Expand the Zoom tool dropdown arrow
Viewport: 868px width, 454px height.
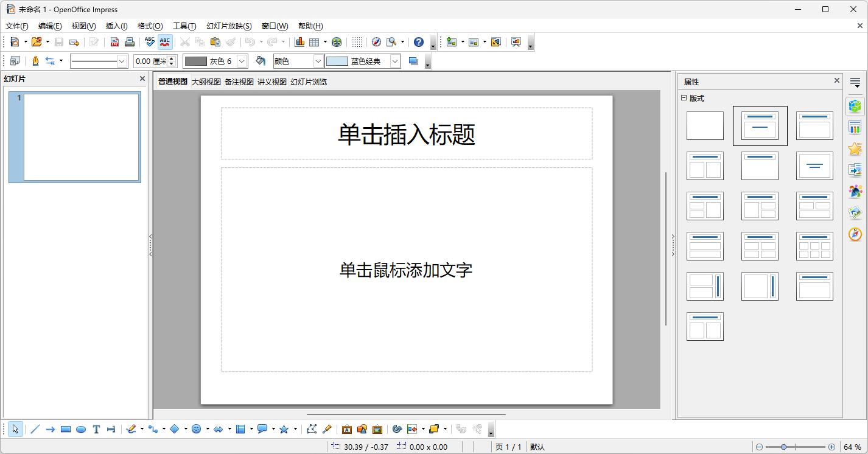[x=402, y=42]
